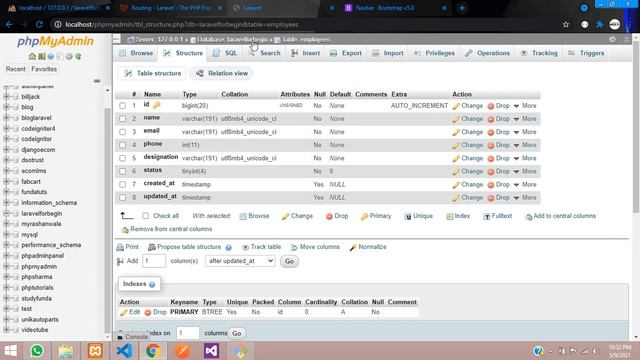Open the Export tab

(x=346, y=53)
